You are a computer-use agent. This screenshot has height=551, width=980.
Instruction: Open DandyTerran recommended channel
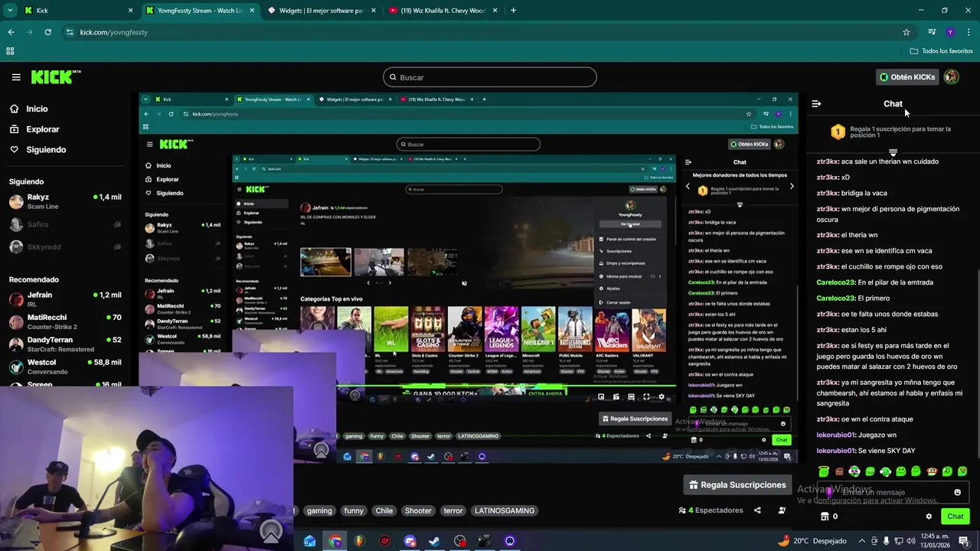[65, 344]
